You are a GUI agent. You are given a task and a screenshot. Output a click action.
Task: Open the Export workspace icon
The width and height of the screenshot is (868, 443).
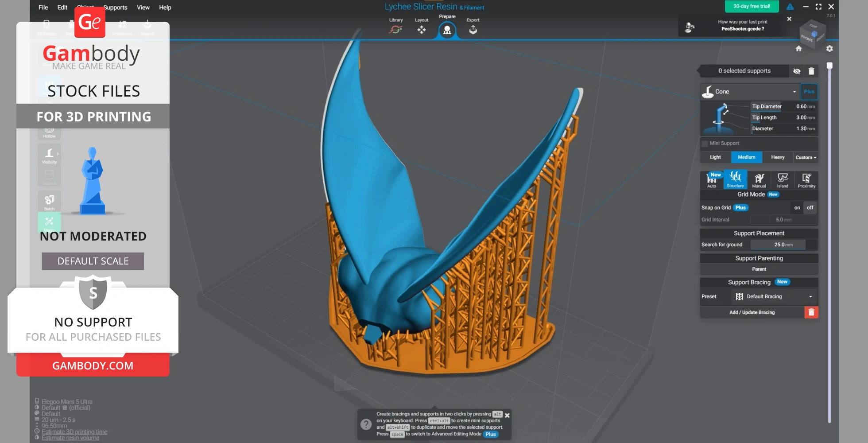coord(473,29)
